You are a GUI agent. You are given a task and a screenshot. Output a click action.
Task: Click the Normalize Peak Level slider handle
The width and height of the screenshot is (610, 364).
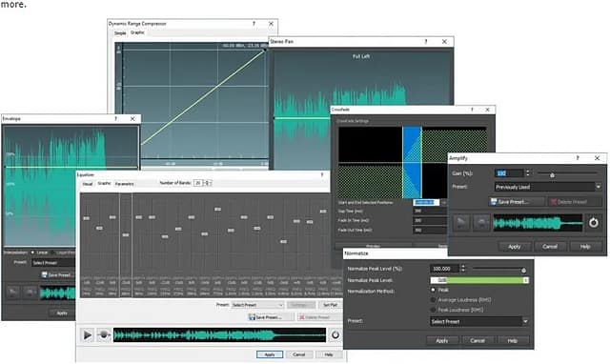click(523, 270)
